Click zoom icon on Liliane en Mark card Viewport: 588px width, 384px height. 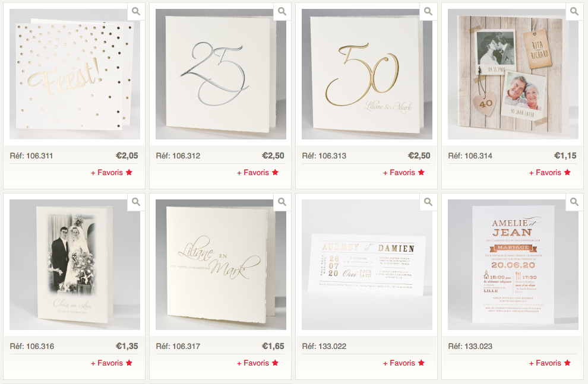[x=282, y=202]
